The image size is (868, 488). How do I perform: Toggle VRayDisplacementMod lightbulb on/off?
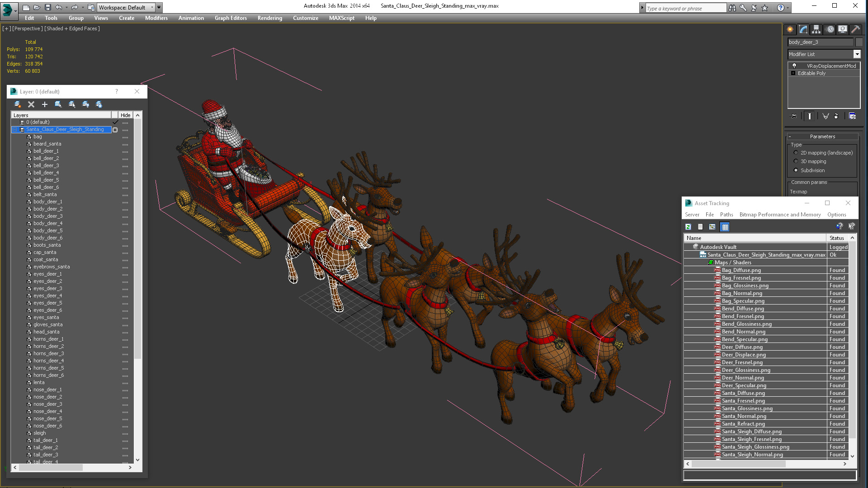coord(794,66)
